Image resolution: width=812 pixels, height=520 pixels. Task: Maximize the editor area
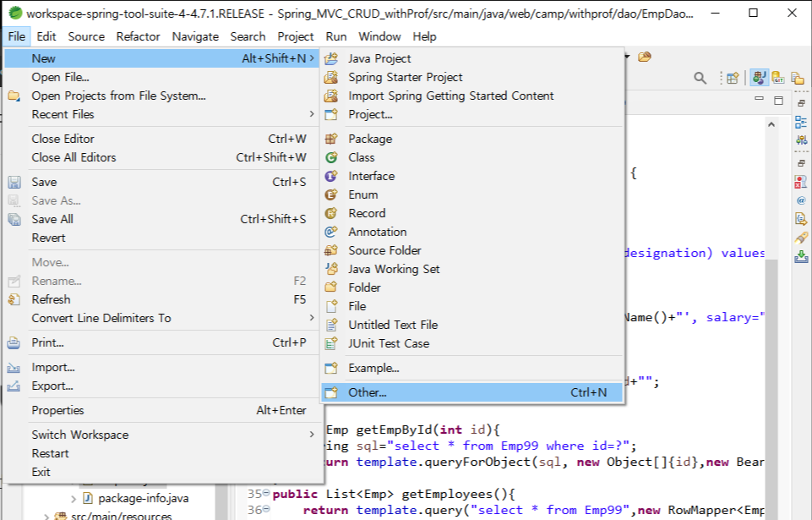(x=778, y=100)
